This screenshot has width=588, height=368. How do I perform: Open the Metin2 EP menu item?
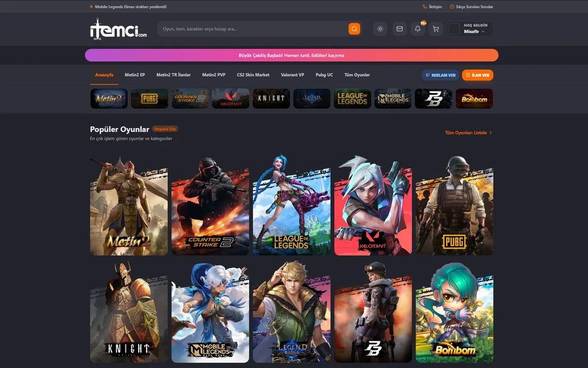click(135, 75)
